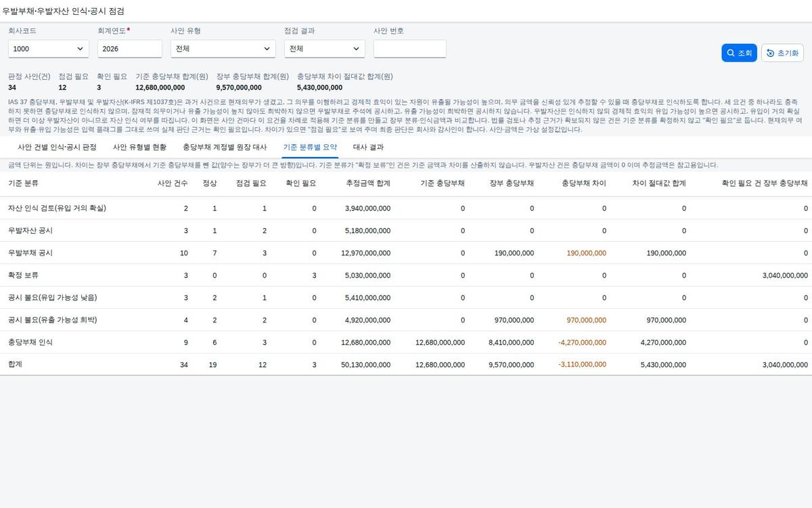Click the 기준 충당부채 column header
This screenshot has height=508, width=812.
[x=443, y=183]
